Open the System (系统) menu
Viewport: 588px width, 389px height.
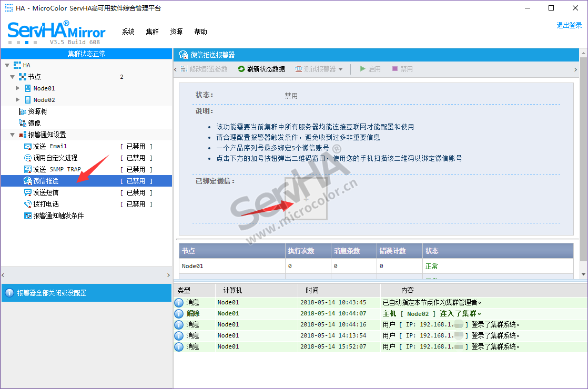pos(128,32)
